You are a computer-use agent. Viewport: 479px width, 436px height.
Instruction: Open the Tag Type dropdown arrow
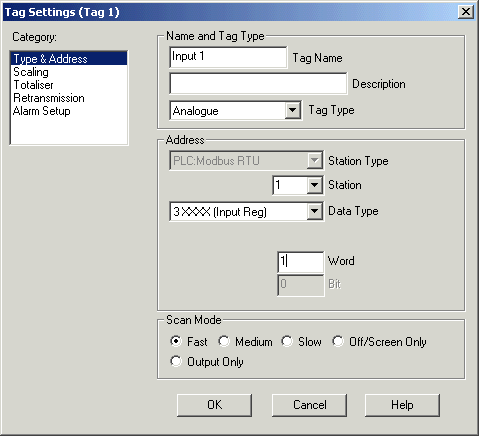[292, 110]
